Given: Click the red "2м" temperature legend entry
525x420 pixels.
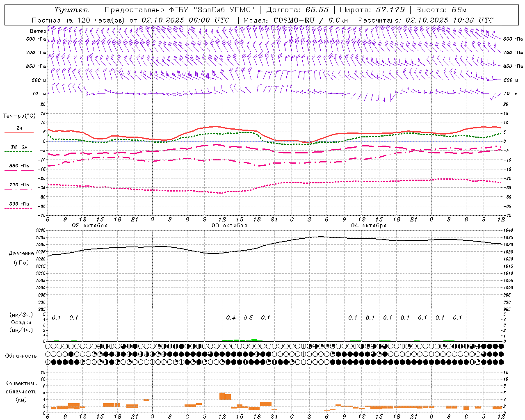Looking at the screenshot, I should (19, 128).
